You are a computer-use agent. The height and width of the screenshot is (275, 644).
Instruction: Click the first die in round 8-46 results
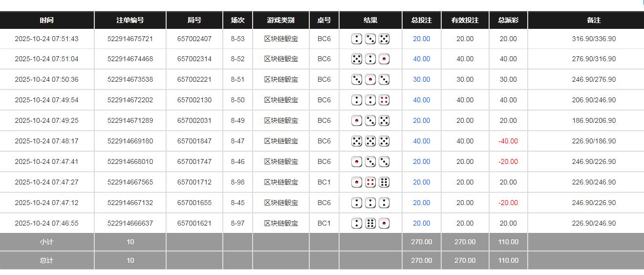point(357,162)
